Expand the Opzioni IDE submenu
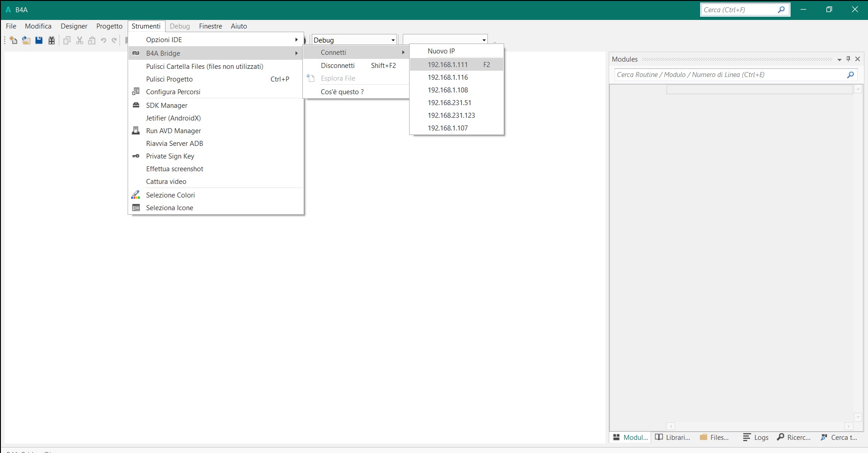The image size is (868, 453). (216, 40)
